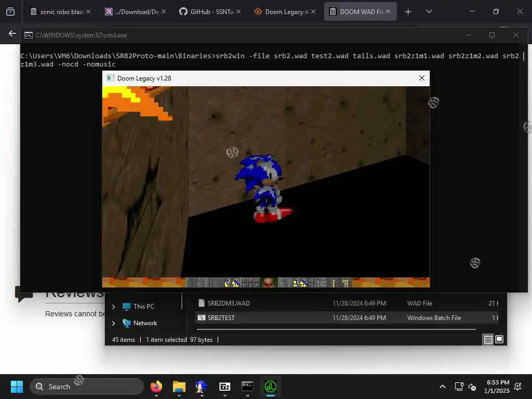This screenshot has width=532, height=399.
Task: Click the SRB2TEST batch file icon
Action: click(202, 317)
